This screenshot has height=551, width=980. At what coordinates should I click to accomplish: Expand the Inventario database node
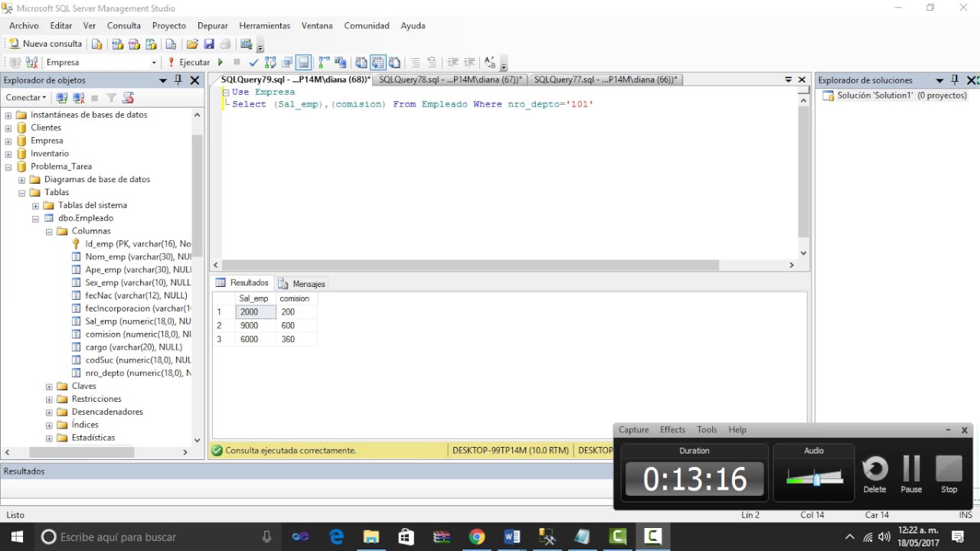8,154
